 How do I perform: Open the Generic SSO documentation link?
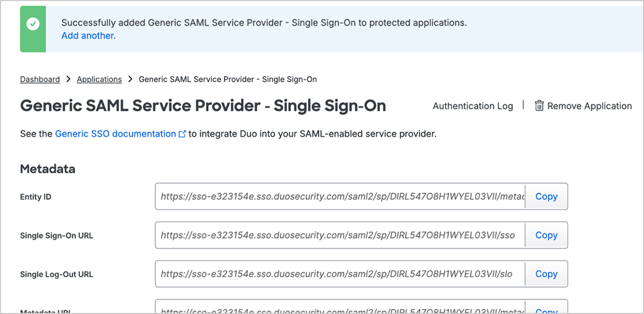point(115,134)
